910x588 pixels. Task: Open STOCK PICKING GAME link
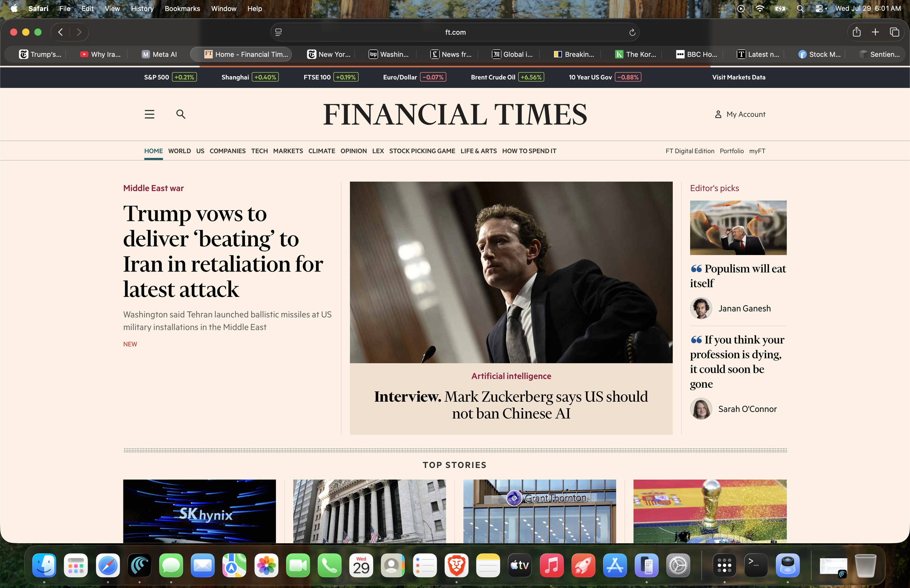coord(422,151)
